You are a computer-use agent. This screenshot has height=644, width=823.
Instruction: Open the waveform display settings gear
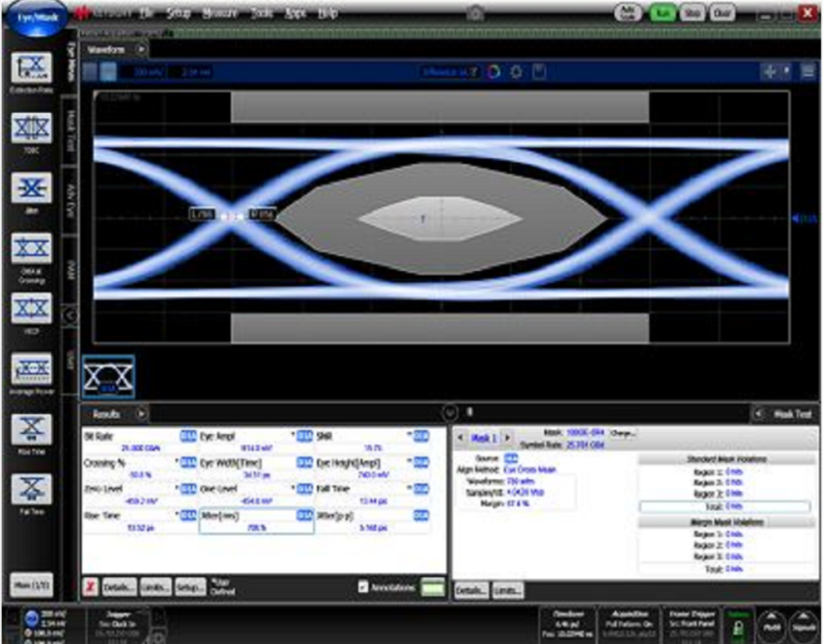[x=518, y=73]
